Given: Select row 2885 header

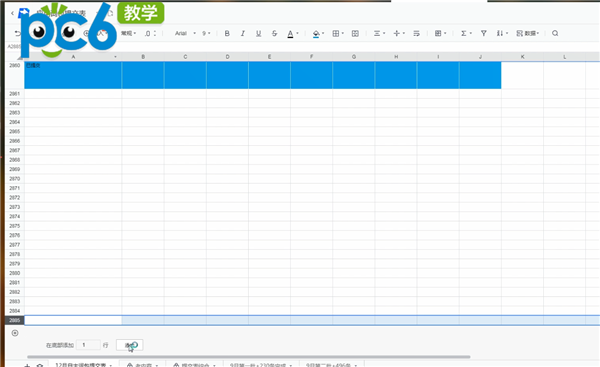Looking at the screenshot, I should tap(15, 320).
